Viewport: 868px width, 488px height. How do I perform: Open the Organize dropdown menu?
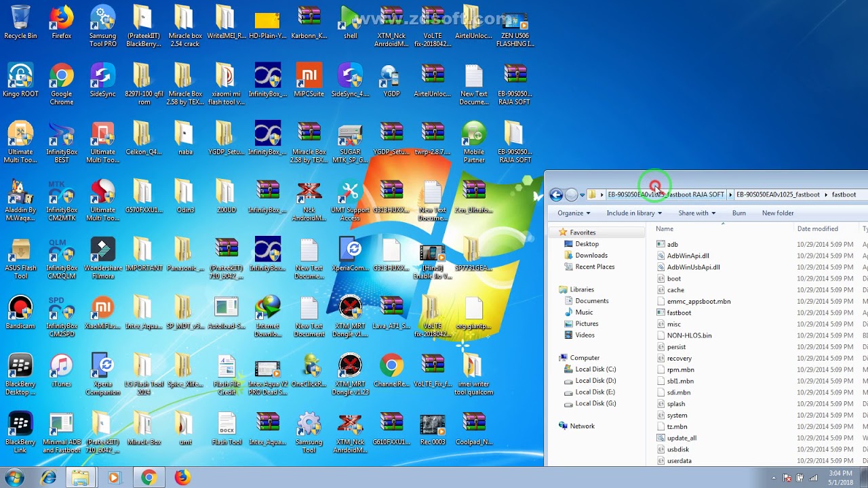pyautogui.click(x=574, y=213)
